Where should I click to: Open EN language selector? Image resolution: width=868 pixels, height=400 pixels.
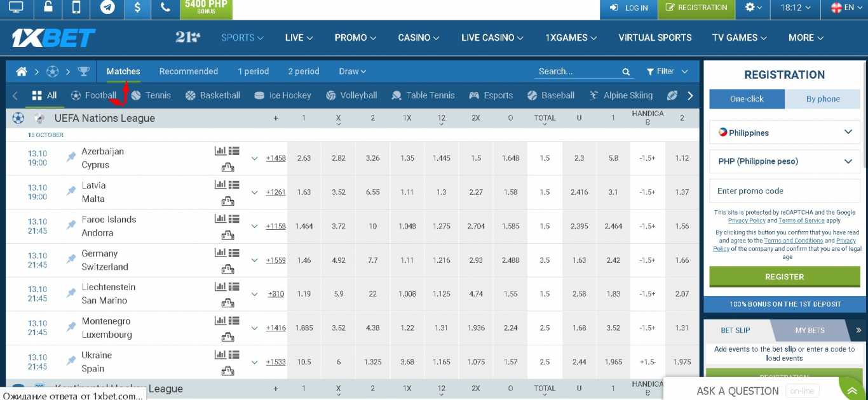coord(847,8)
